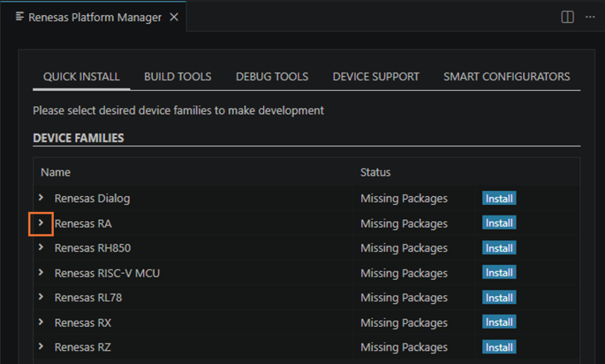Image resolution: width=605 pixels, height=364 pixels.
Task: Open the Smart Configurators tab
Action: point(506,77)
